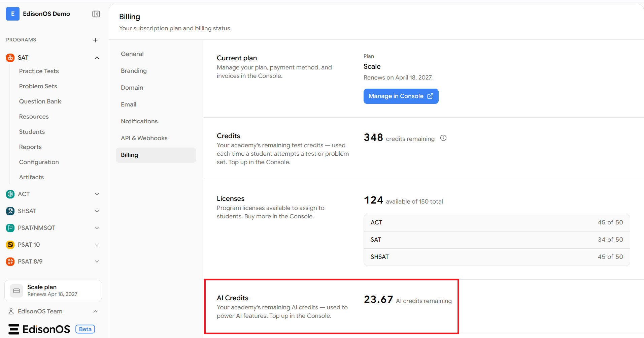Expand the SHSAT program section

point(97,211)
